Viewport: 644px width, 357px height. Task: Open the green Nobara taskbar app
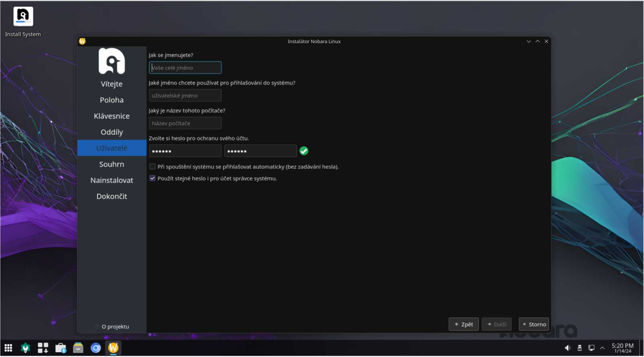coord(25,348)
